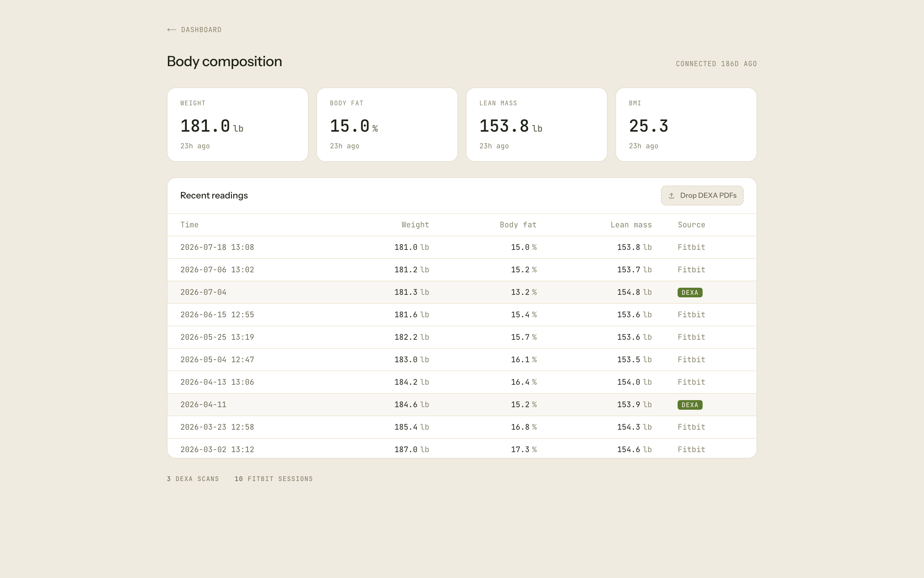Select the 2026-07-18 13:08 reading

click(462, 247)
